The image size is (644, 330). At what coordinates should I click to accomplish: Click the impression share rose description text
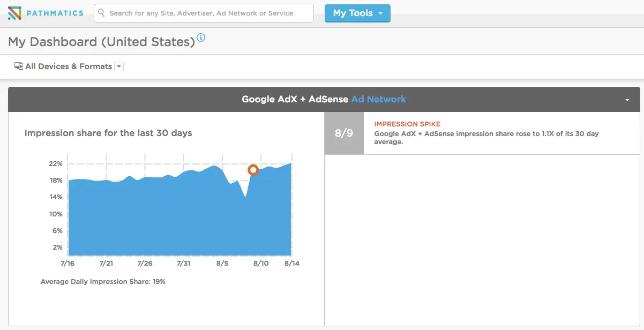(x=486, y=138)
